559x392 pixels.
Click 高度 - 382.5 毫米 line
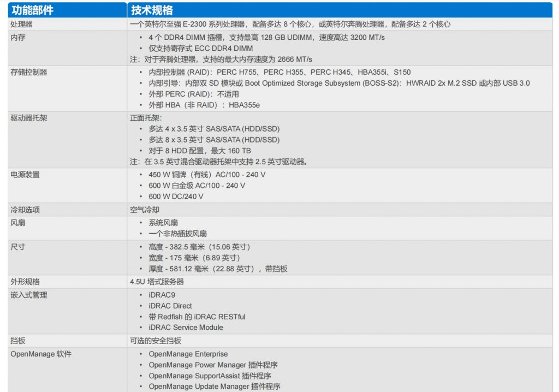click(x=200, y=247)
